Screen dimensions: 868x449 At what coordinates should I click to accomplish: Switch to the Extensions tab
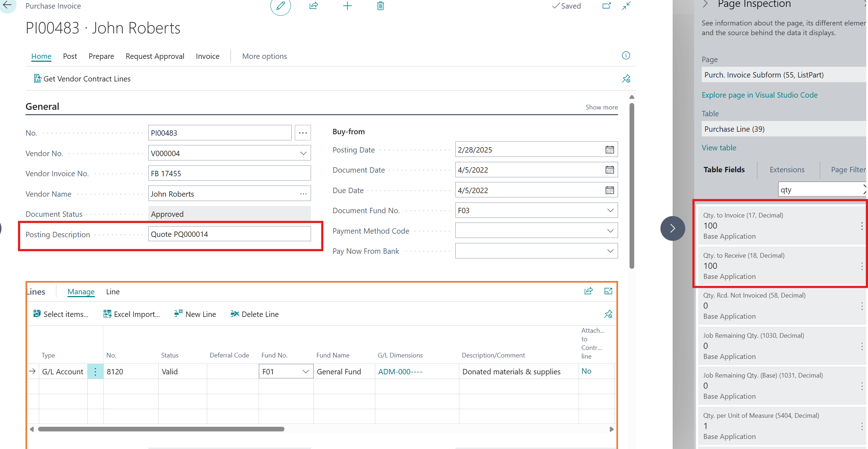click(787, 169)
